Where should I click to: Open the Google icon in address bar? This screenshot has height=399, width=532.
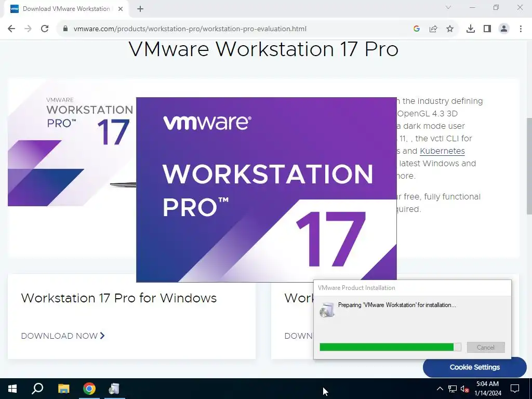point(417,29)
